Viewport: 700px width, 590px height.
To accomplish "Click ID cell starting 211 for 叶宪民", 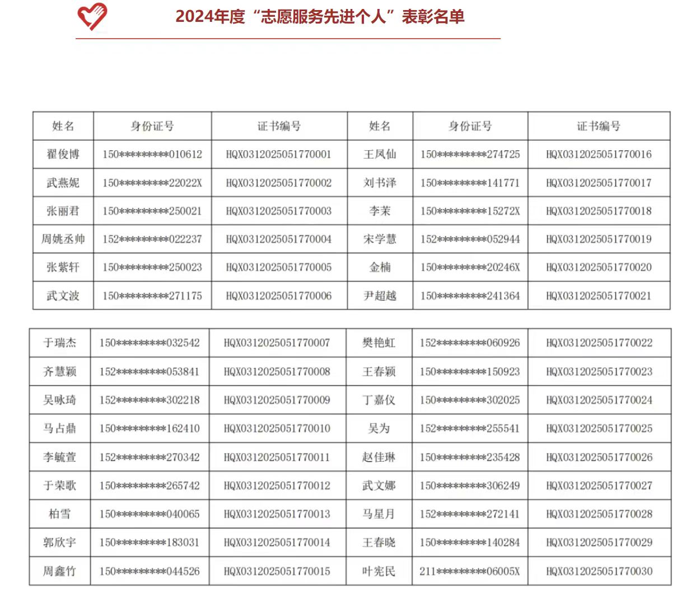I will (470, 572).
